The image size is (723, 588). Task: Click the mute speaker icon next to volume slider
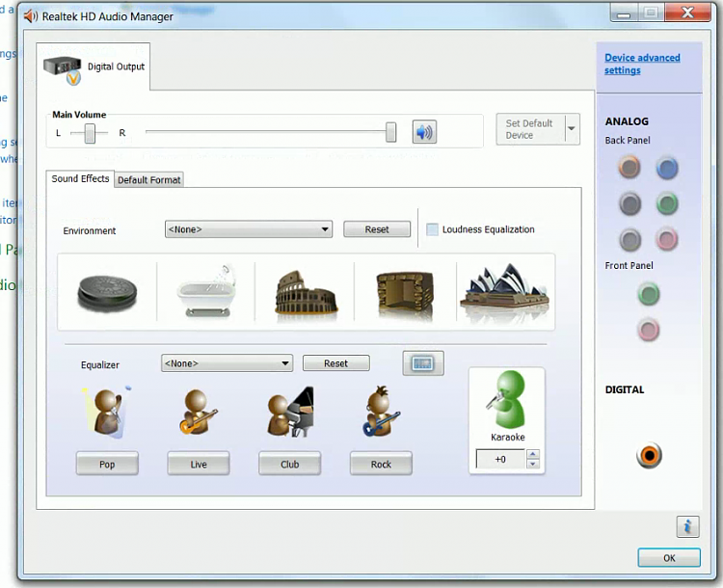(x=424, y=132)
